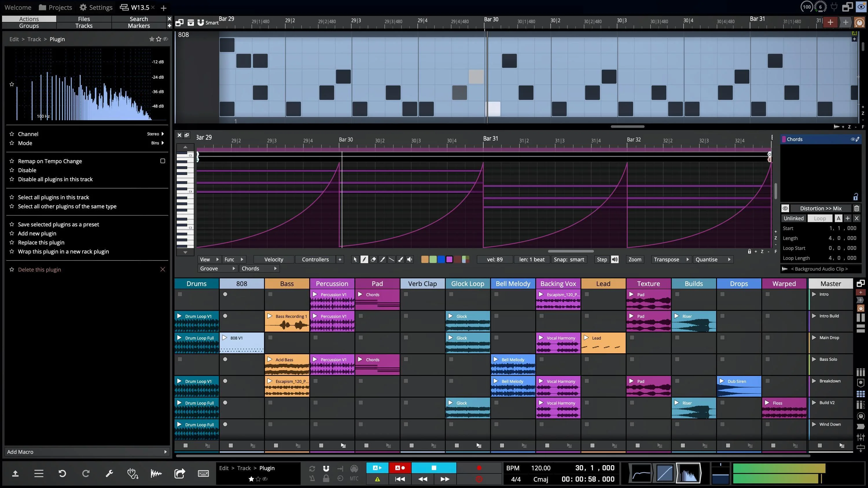Open the Projects tab
Screen dimensions: 868x488
[55, 8]
